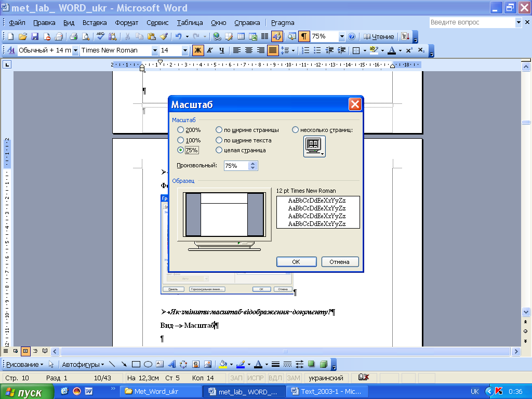Image resolution: width=532 pixels, height=399 pixels.
Task: Expand the font size 14 dropdown
Action: 185,50
